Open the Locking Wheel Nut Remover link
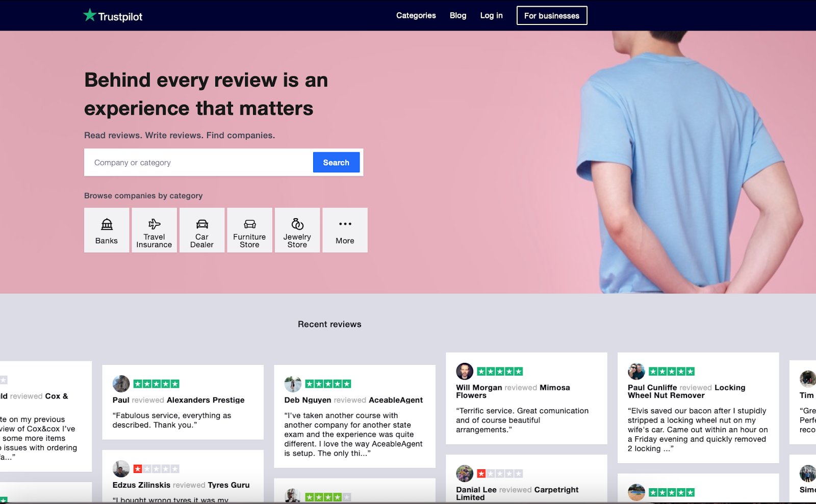Screen dimensions: 816x504 pos(686,391)
